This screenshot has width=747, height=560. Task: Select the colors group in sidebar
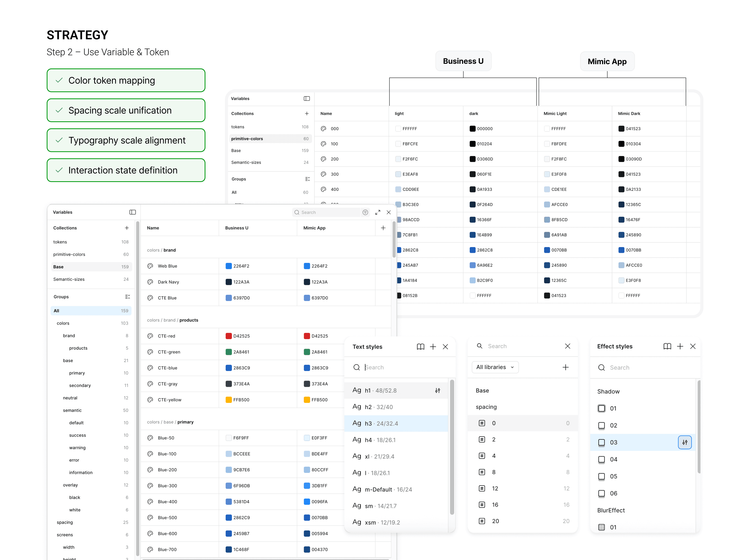(63, 323)
